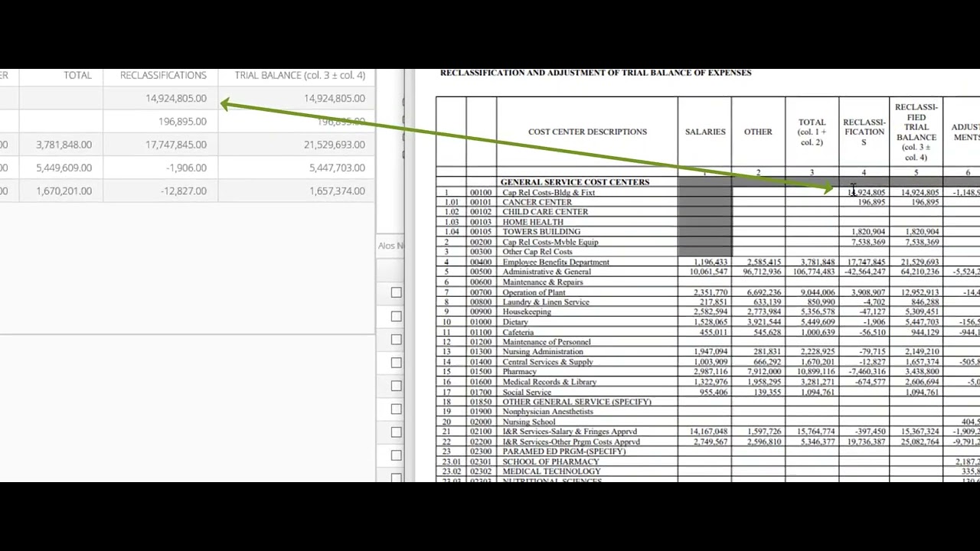
Task: Click the Administrative & General row label
Action: (547, 272)
